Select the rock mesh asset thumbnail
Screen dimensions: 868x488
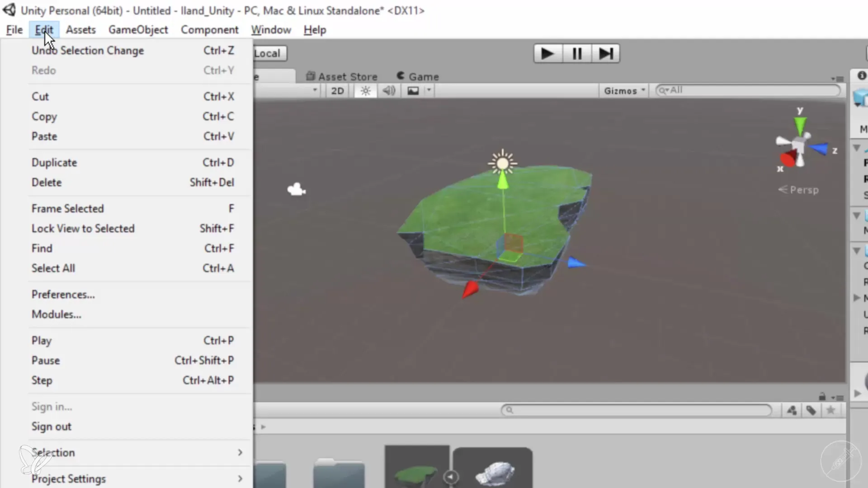[493, 468]
